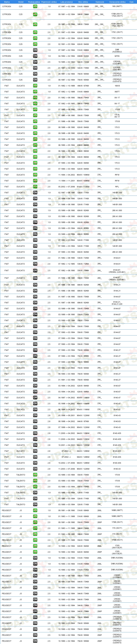Select '10.1985 -> 02.1994' production years cell
The width and height of the screenshot is (137, 644).
pos(67,62)
